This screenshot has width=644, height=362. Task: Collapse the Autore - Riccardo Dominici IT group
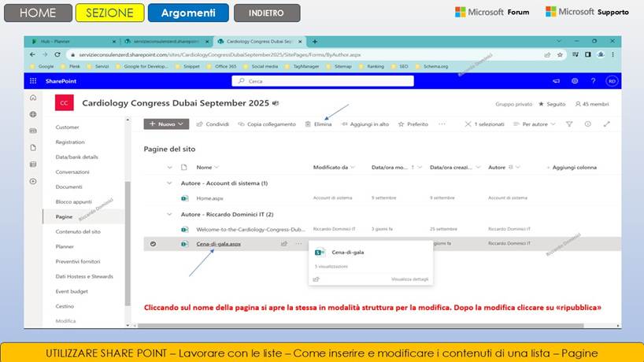click(x=169, y=214)
